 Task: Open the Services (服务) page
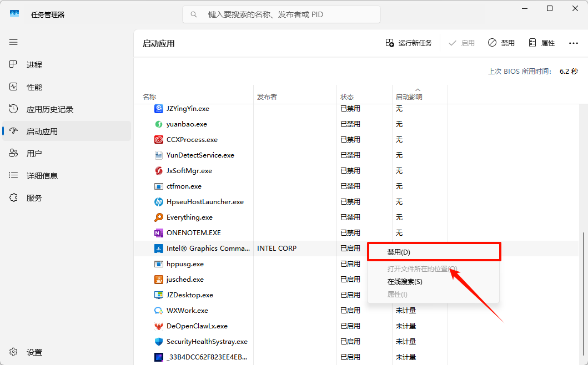pos(67,197)
